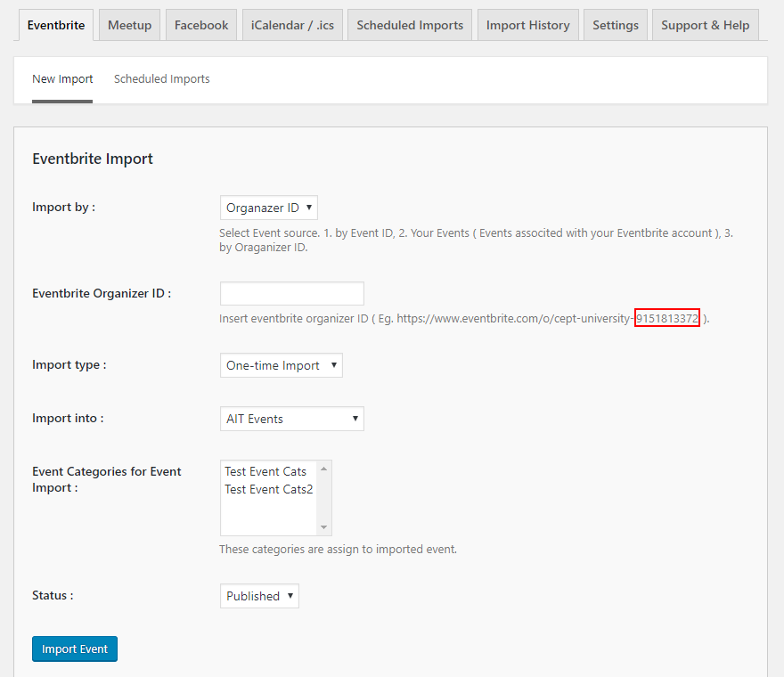Open the Facebook import tab
The width and height of the screenshot is (784, 677).
[200, 25]
